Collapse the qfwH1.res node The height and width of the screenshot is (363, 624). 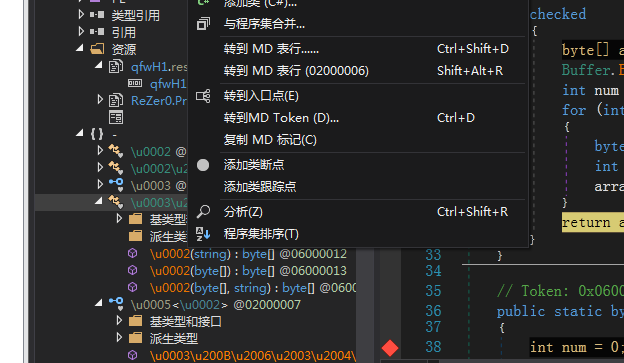[x=99, y=65]
